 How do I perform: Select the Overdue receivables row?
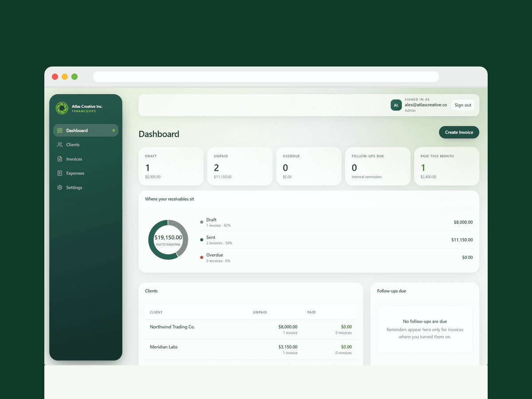(336, 258)
